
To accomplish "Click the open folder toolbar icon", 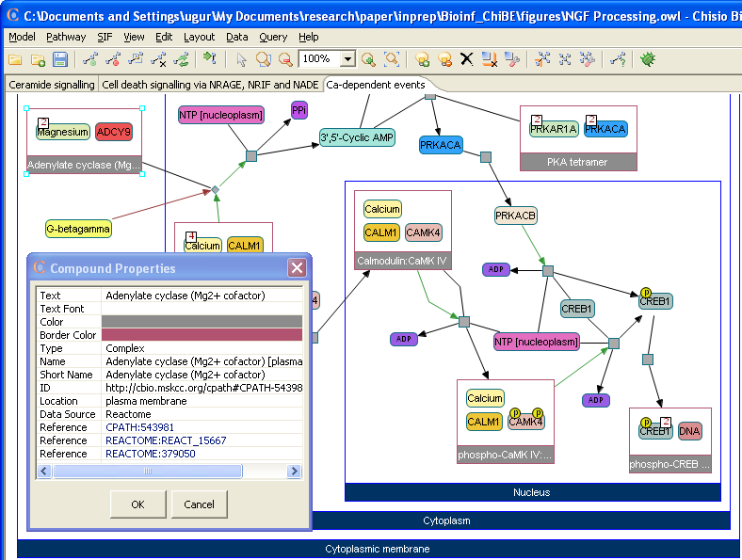I will click(15, 59).
